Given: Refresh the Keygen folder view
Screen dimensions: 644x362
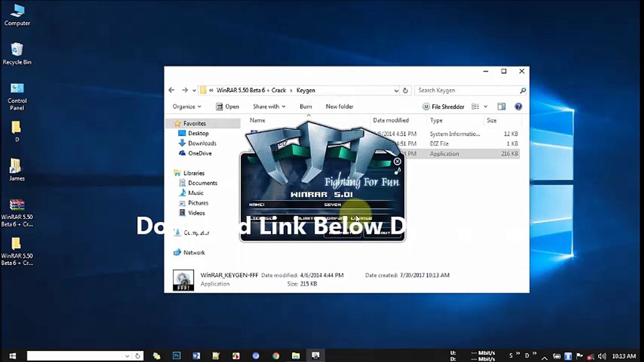Looking at the screenshot, I should point(406,90).
